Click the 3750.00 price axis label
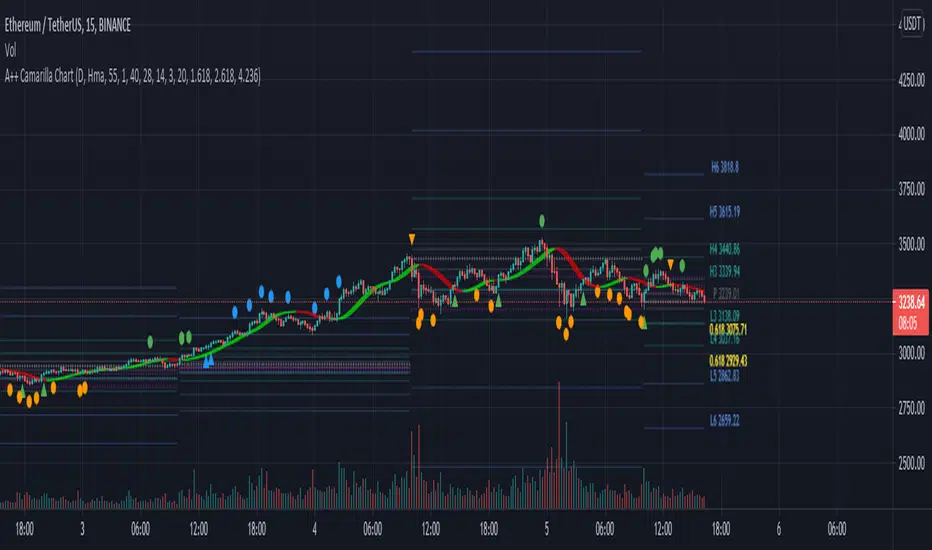 [911, 190]
